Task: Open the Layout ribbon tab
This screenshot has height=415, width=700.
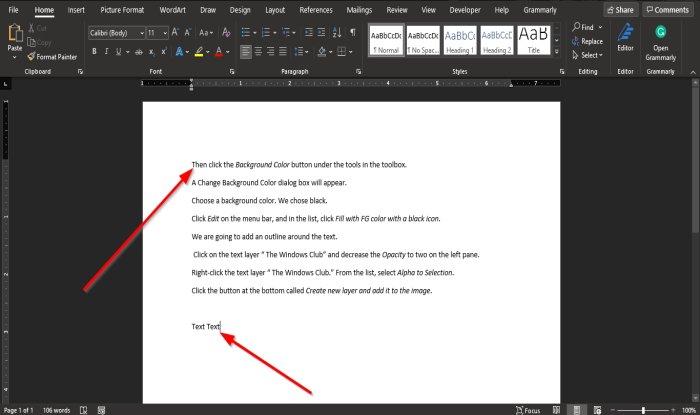Action: point(275,9)
